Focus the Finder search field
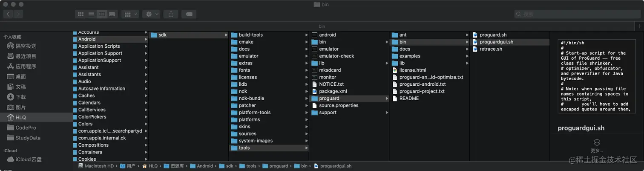 (x=577, y=14)
